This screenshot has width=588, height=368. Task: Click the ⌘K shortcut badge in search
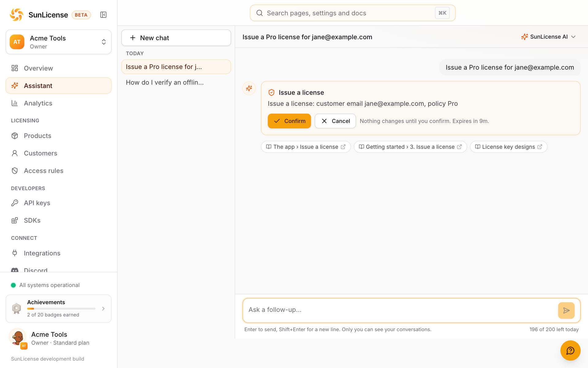(x=442, y=13)
